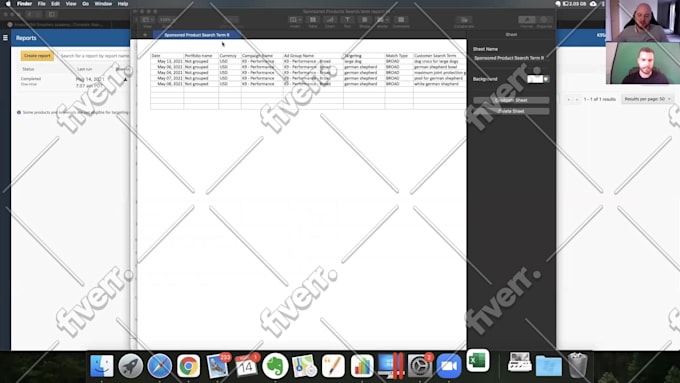The image size is (680, 383).
Task: Open the Zoom percentage dropdown in Numbers
Action: (167, 20)
